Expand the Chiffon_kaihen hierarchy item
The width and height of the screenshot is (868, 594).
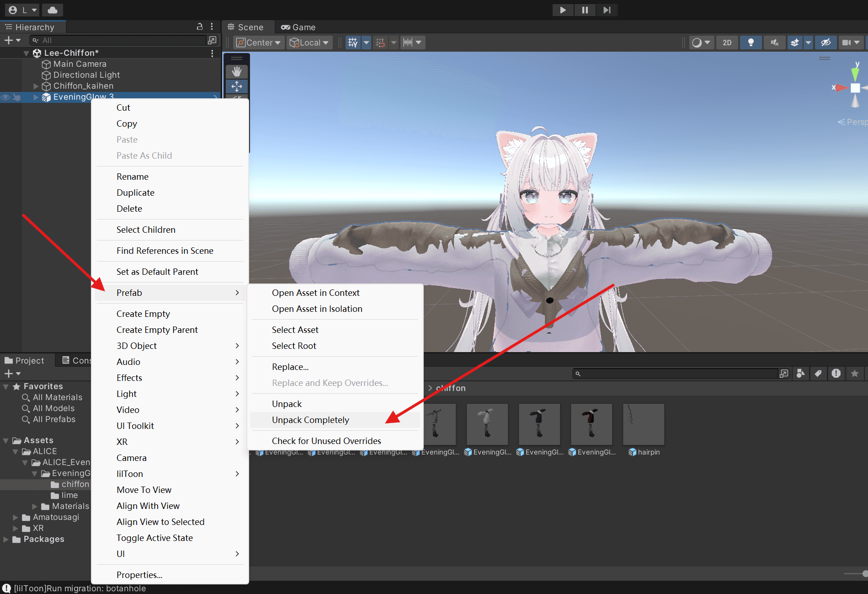pyautogui.click(x=36, y=86)
